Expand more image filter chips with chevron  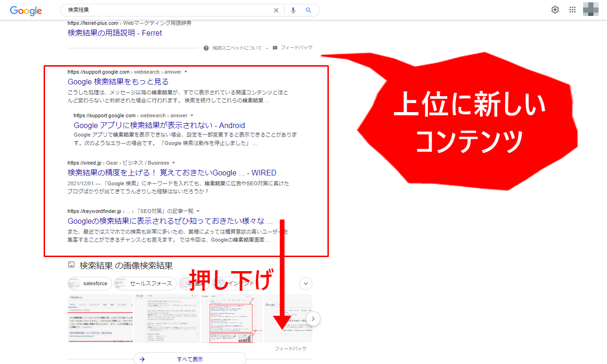306,283
